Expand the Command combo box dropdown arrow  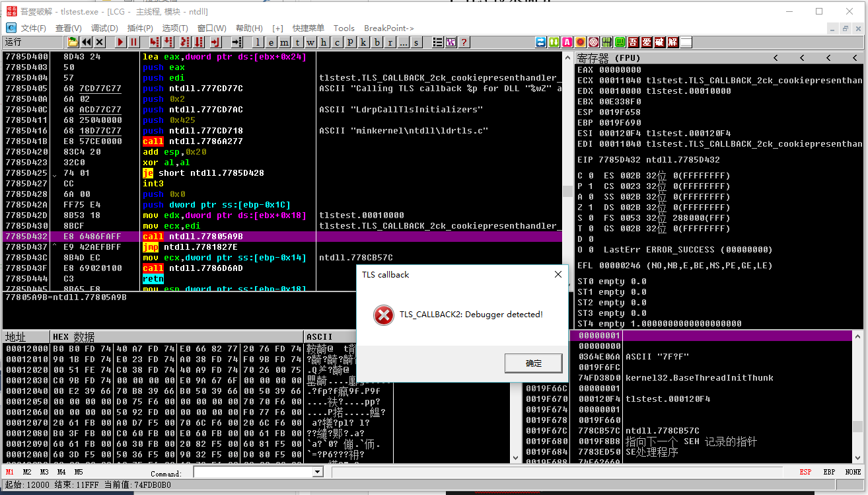[x=318, y=472]
